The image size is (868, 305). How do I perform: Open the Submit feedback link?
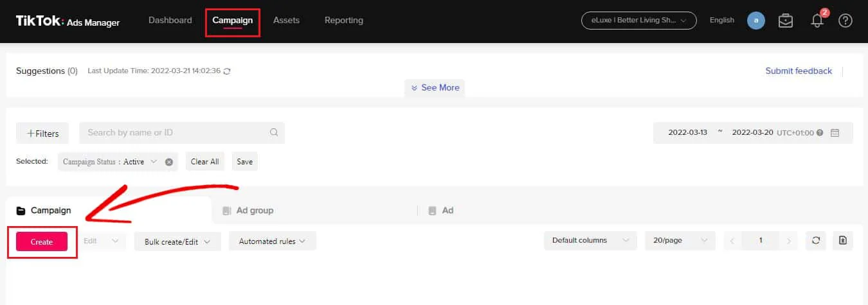click(799, 71)
